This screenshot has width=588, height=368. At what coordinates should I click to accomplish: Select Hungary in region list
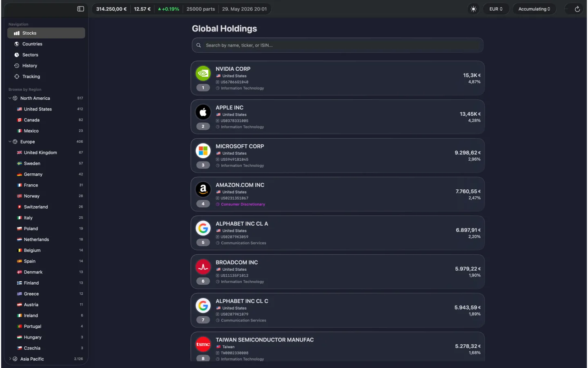click(x=46, y=337)
